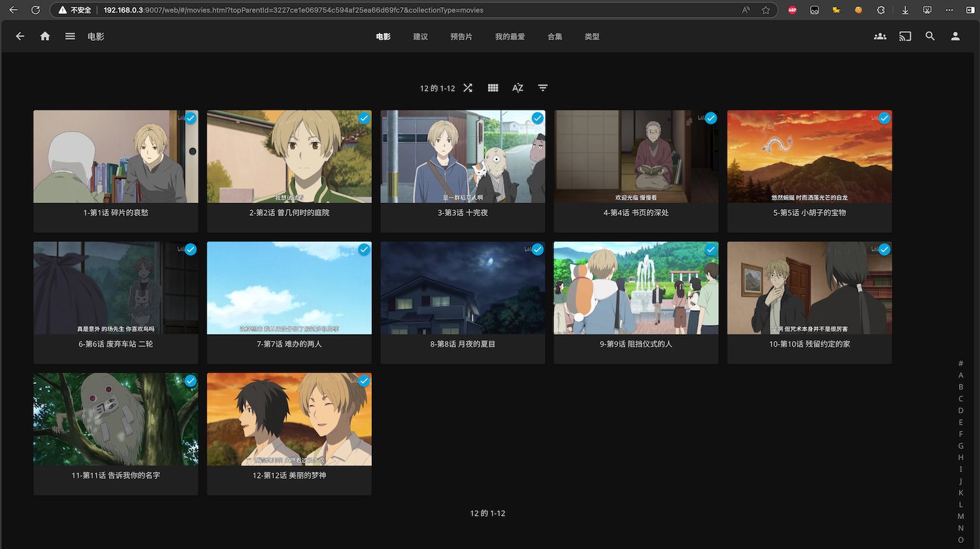Open browser more options menu

click(x=949, y=10)
